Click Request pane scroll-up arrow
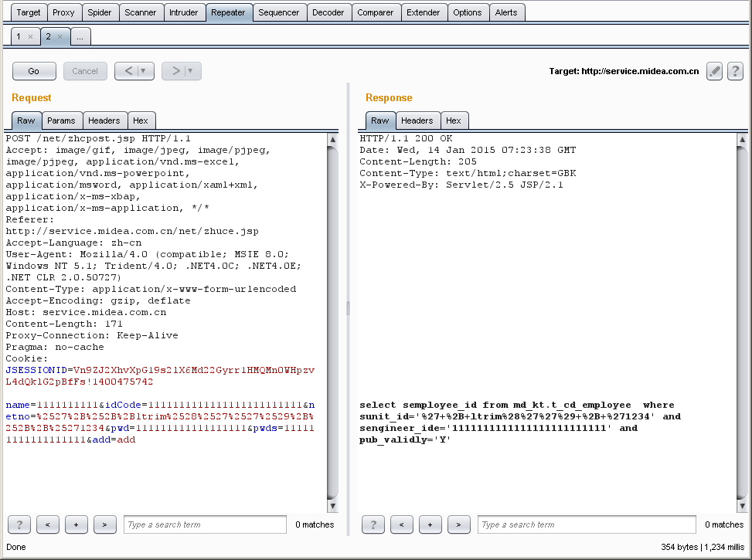 [x=332, y=140]
